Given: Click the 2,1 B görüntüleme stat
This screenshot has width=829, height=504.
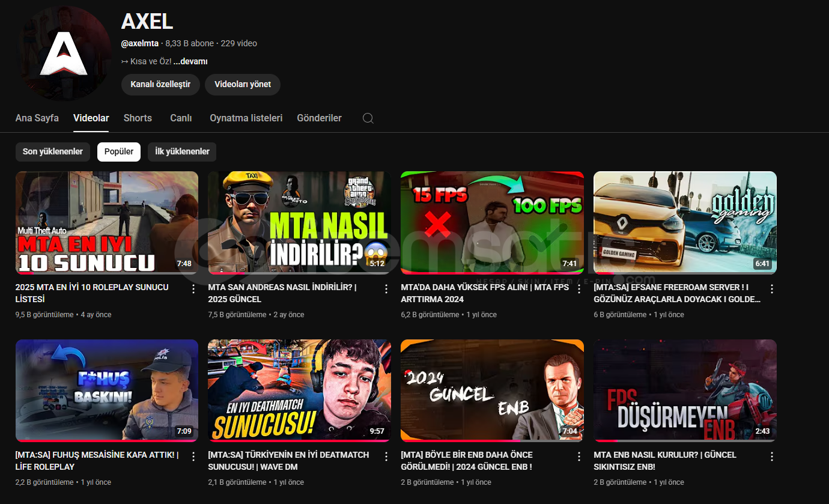Looking at the screenshot, I should pyautogui.click(x=237, y=482).
